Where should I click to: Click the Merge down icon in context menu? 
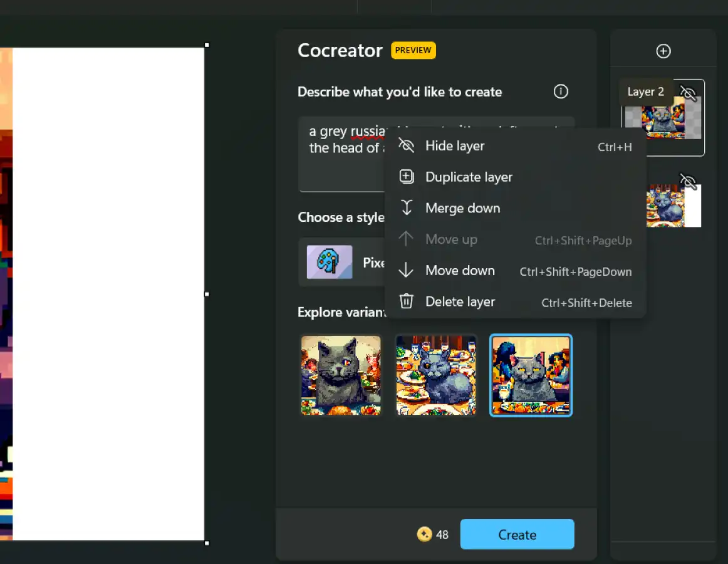(x=407, y=208)
